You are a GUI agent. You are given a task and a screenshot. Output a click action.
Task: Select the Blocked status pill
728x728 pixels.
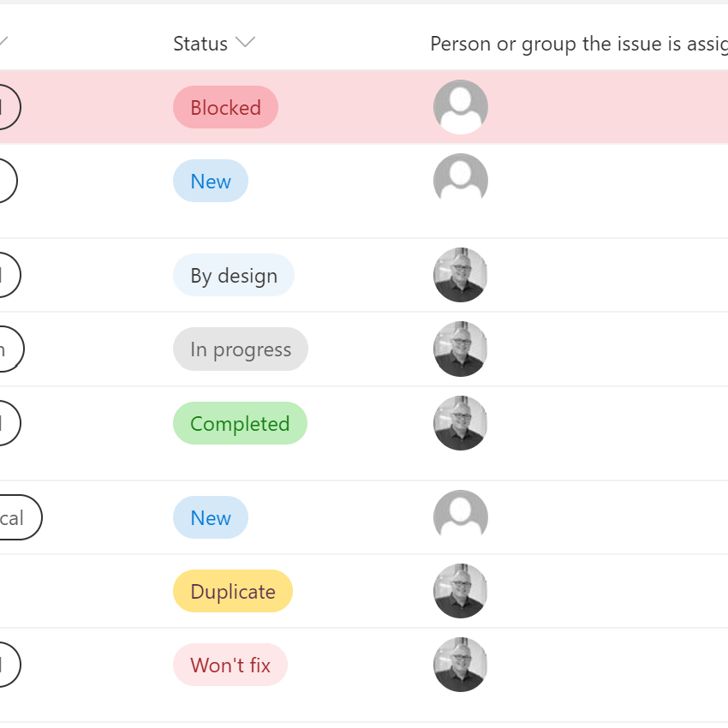coord(225,108)
